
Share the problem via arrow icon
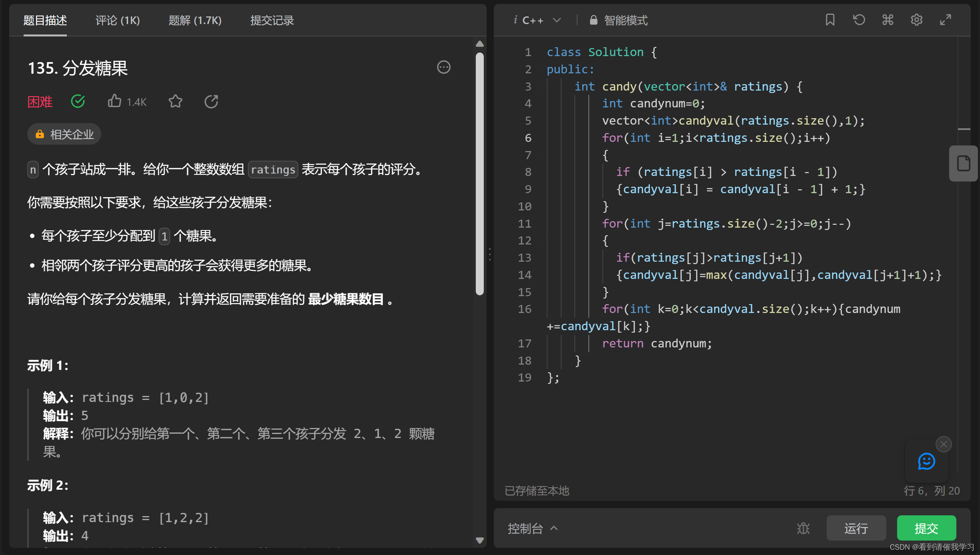[211, 102]
